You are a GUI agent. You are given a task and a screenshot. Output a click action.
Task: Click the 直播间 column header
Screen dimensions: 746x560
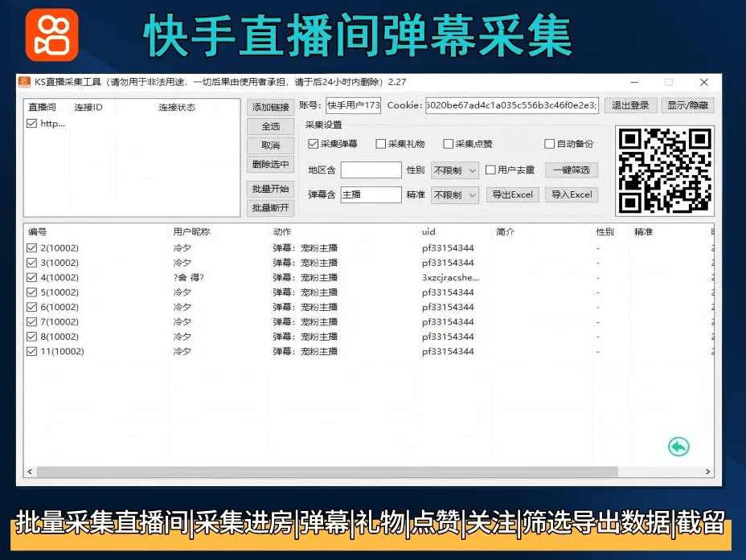pyautogui.click(x=42, y=108)
